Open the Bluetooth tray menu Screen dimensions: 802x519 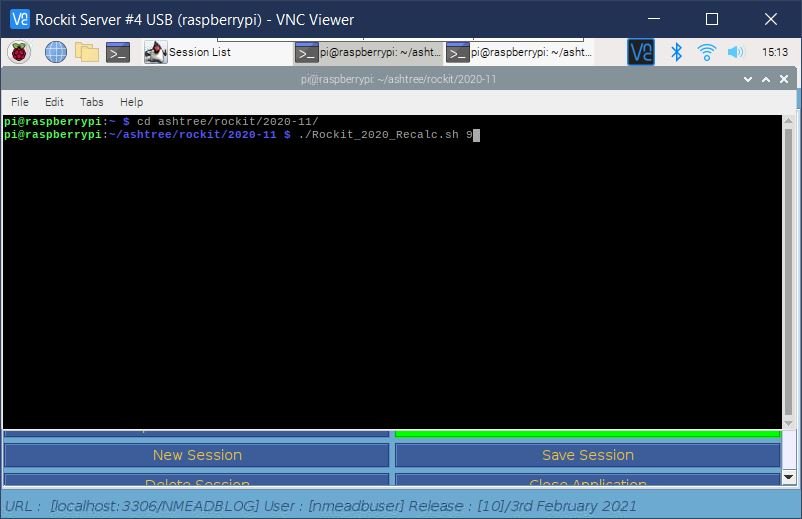676,52
